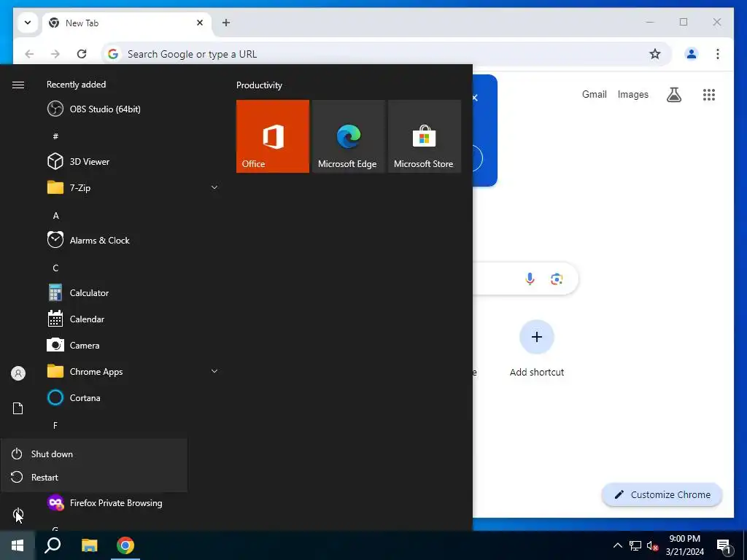Click the taskbar clock showing 9:00 PM
The height and width of the screenshot is (560, 747).
pyautogui.click(x=684, y=545)
